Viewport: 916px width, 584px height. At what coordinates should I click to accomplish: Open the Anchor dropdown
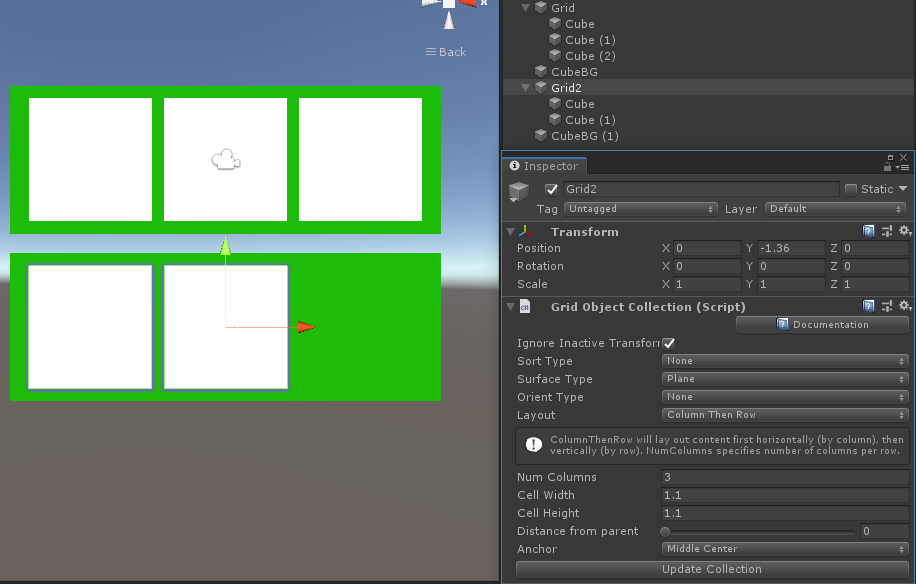click(x=785, y=549)
